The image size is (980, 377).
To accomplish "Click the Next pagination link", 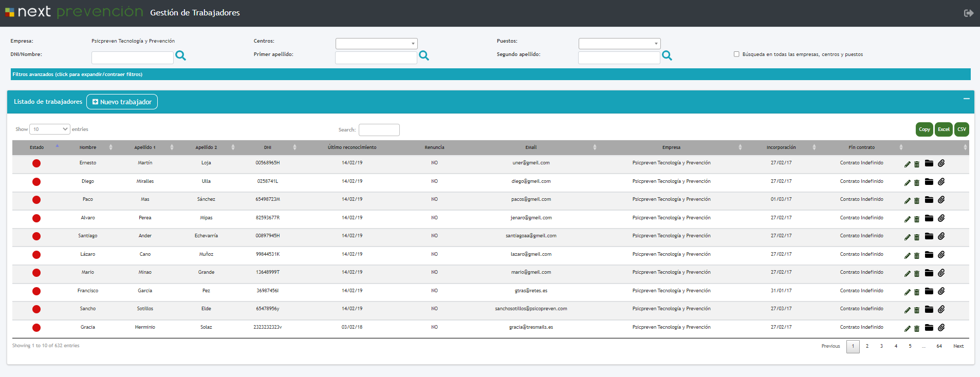I will pos(958,346).
